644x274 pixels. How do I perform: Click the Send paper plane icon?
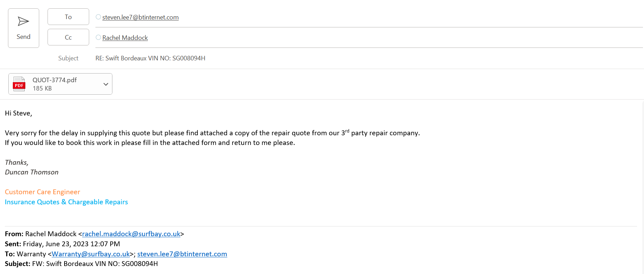tap(23, 22)
